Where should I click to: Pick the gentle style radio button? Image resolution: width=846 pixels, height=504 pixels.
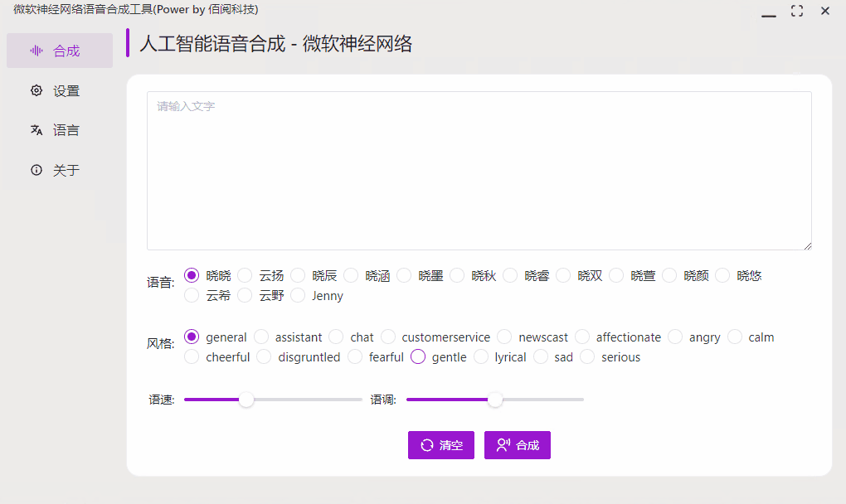pos(418,356)
